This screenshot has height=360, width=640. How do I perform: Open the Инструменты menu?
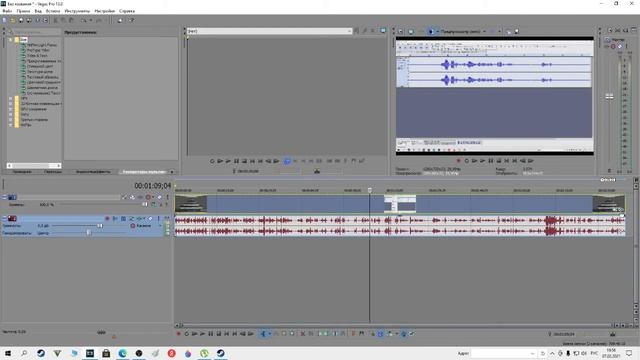click(77, 11)
